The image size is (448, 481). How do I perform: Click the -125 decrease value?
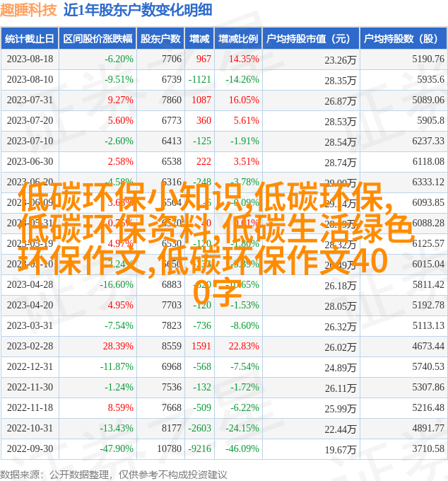tap(202, 141)
